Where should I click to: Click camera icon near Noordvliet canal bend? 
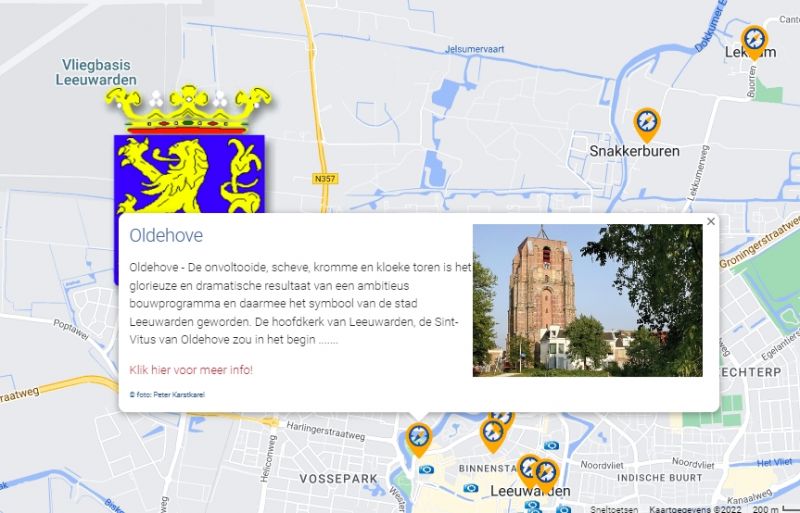[551, 446]
